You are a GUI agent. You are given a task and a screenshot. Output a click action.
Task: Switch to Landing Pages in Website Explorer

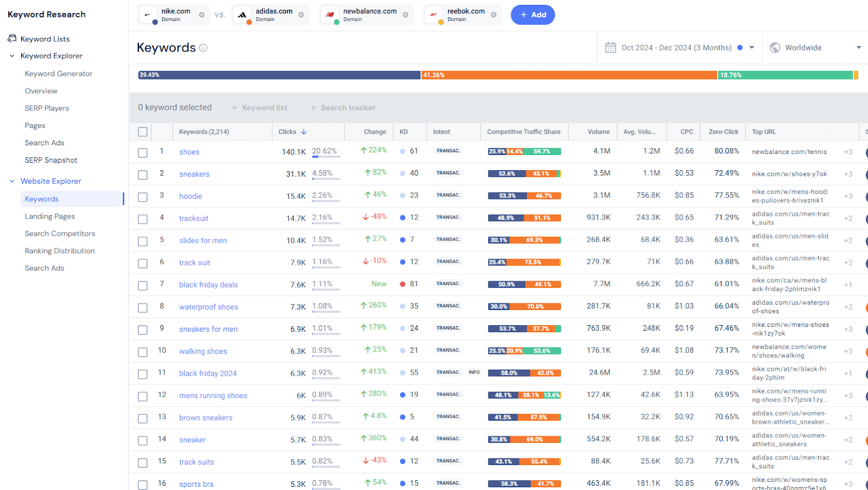click(49, 216)
